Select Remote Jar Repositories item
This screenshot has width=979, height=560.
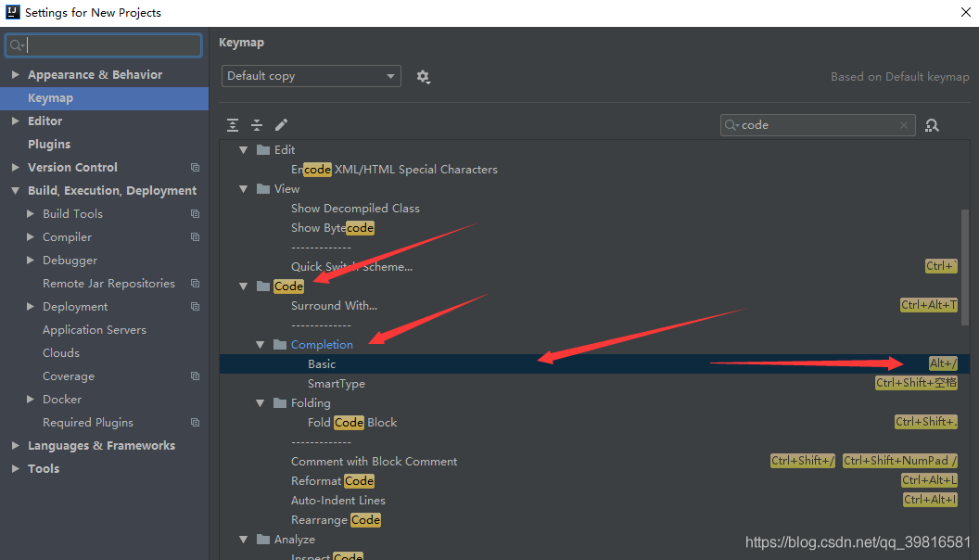(108, 284)
